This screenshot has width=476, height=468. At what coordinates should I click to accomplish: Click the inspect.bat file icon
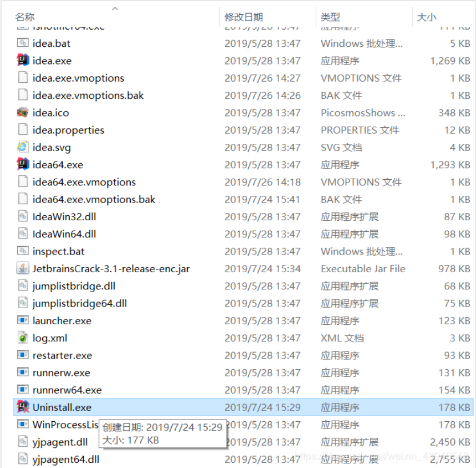point(23,251)
